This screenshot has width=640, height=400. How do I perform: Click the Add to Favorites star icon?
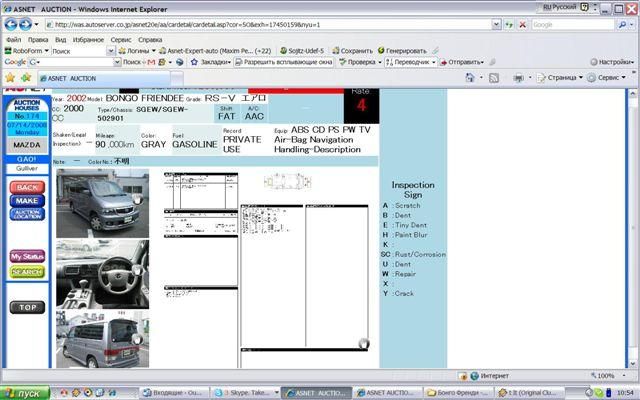(x=26, y=78)
